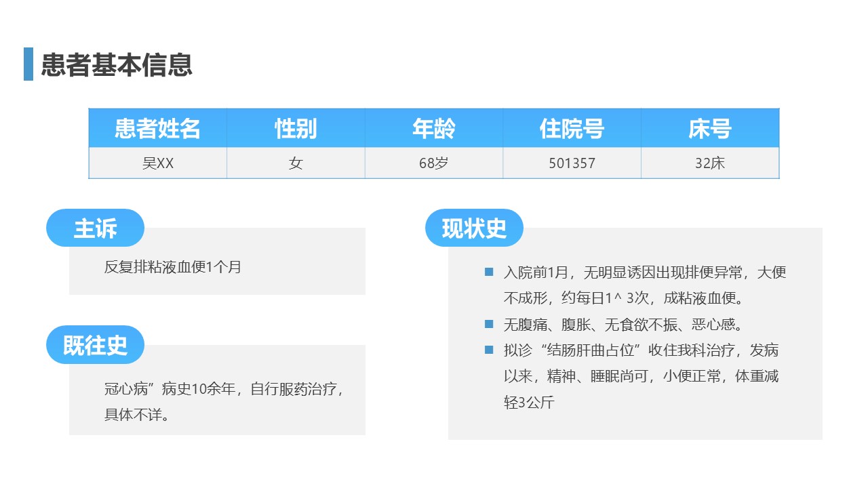Click the cell containing 501357

tap(572, 163)
